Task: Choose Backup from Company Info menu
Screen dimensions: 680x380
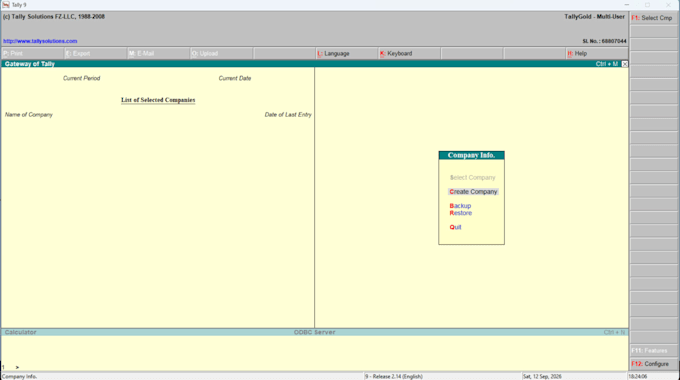Action: pyautogui.click(x=460, y=206)
